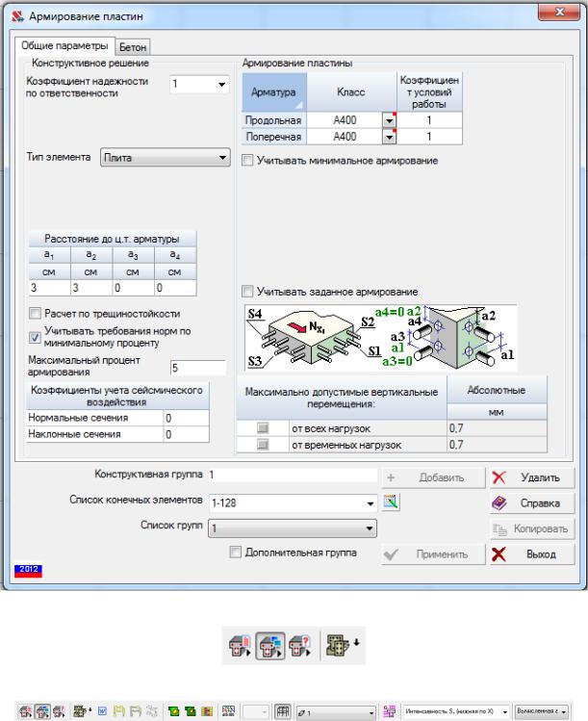This screenshot has height=721, width=588.
Task: Click the Удалить button
Action: 532,477
